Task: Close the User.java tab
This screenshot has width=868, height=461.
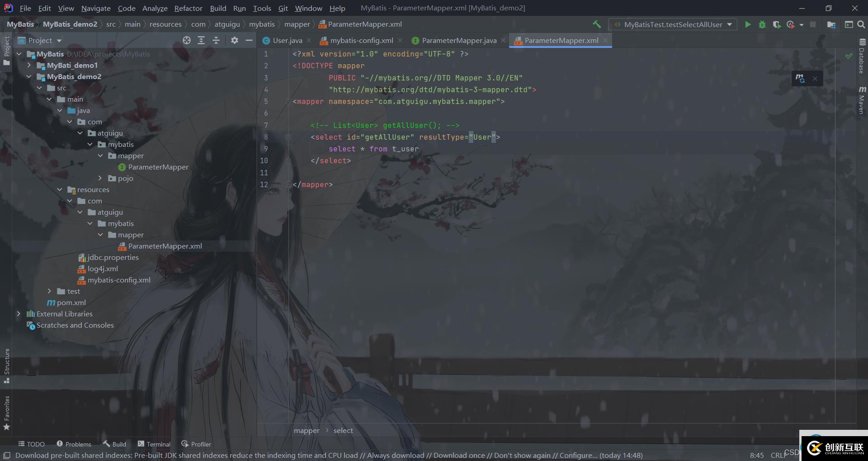Action: point(309,40)
